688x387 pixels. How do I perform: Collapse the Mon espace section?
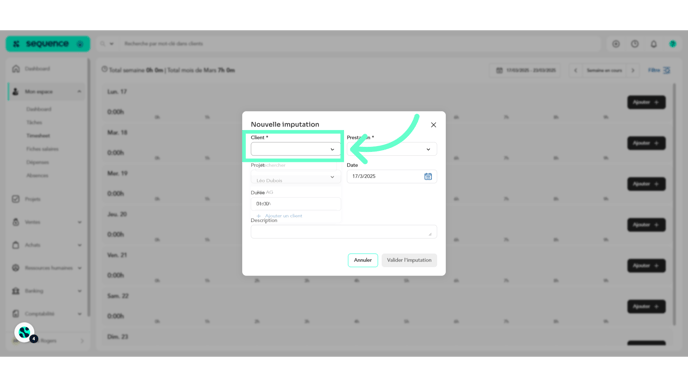click(x=79, y=92)
